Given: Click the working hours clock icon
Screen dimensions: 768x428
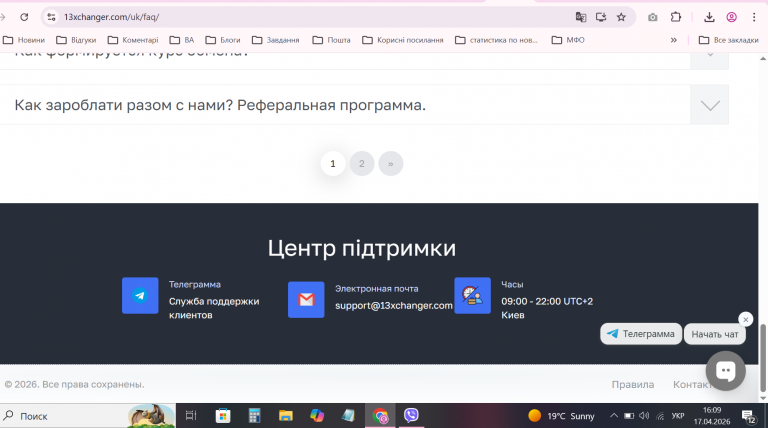Looking at the screenshot, I should tap(472, 295).
